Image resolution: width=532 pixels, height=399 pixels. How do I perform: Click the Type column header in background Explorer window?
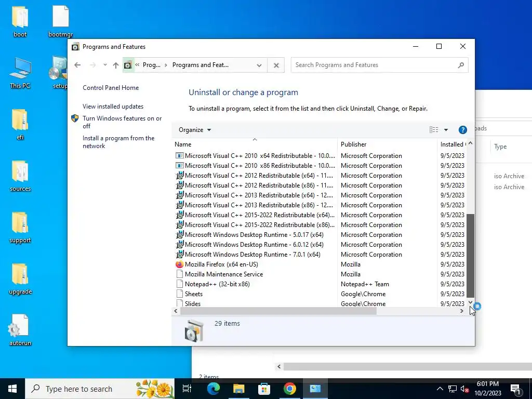(500, 146)
